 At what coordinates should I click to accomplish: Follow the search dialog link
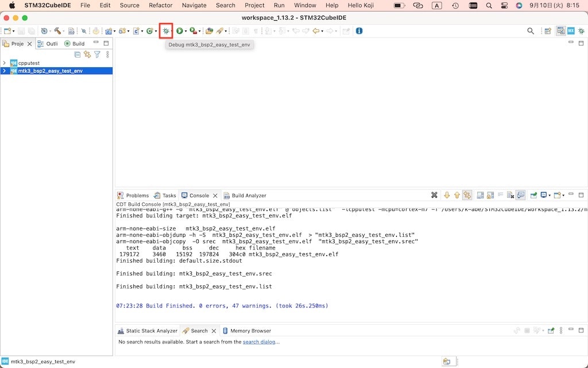[x=260, y=342]
